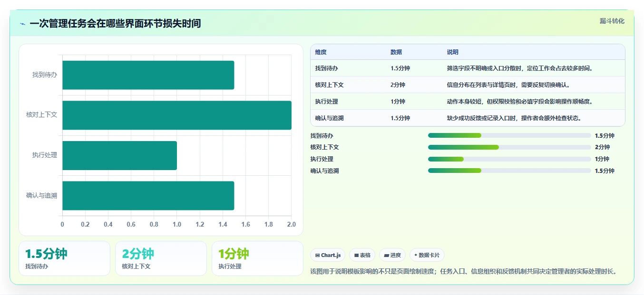Image resolution: width=644 pixels, height=295 pixels.
Task: Click the 确认与追溯 progress bar
Action: pyautogui.click(x=509, y=171)
